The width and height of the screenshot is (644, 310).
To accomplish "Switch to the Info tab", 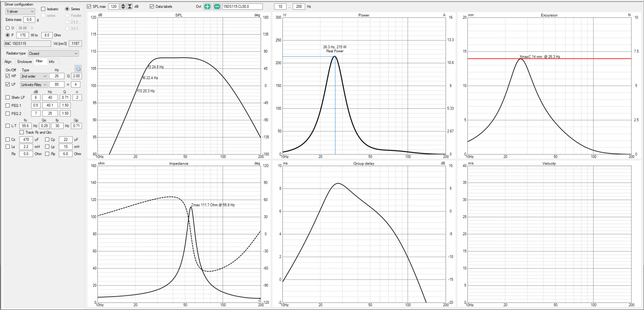I will coord(52,62).
